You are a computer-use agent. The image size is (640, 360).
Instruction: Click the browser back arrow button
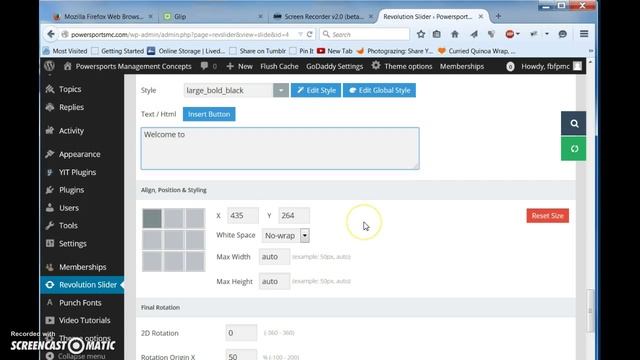[x=51, y=34]
